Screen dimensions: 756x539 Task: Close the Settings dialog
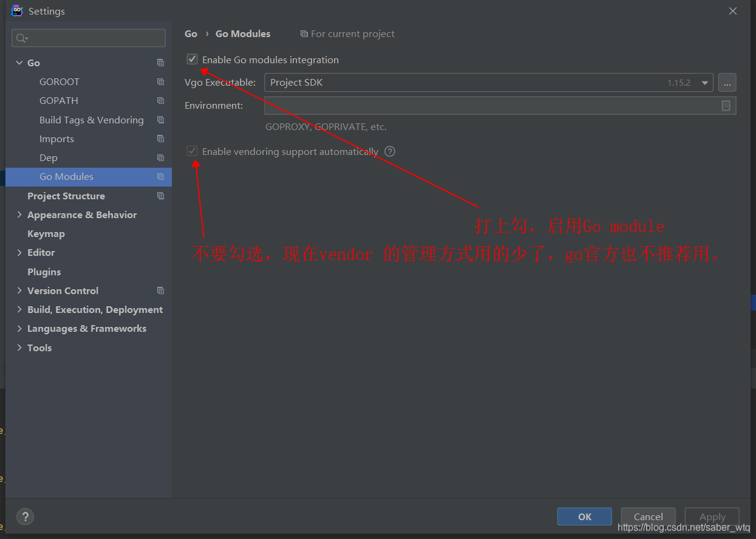tap(733, 11)
